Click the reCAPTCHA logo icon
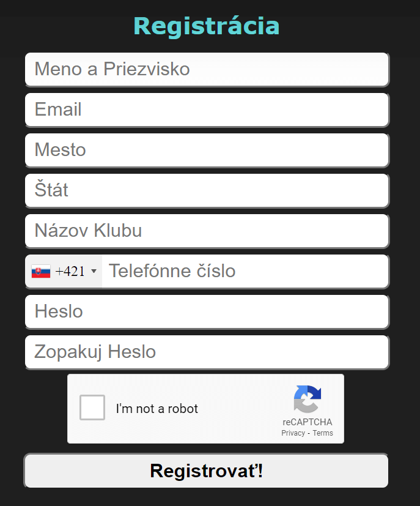The height and width of the screenshot is (506, 420). tap(307, 399)
